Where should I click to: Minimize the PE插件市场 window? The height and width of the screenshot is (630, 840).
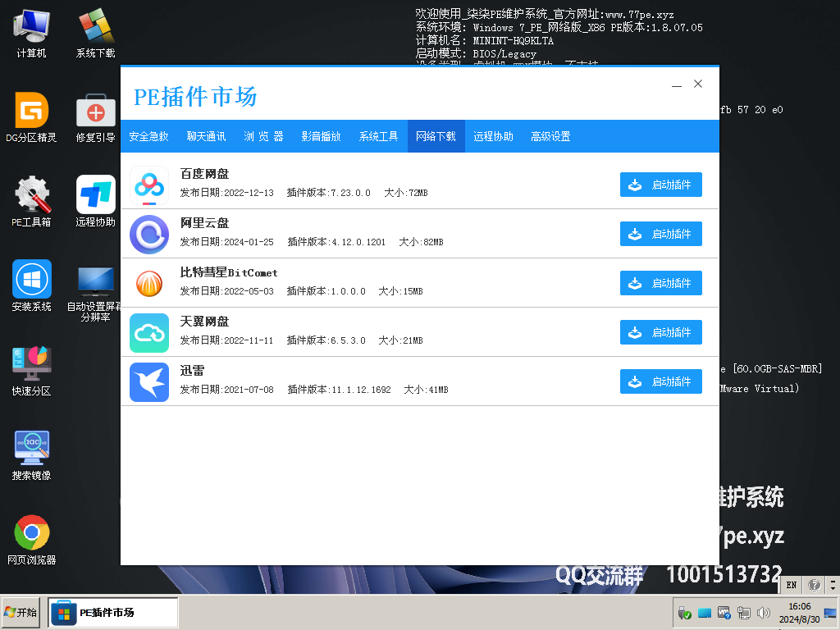[x=677, y=84]
